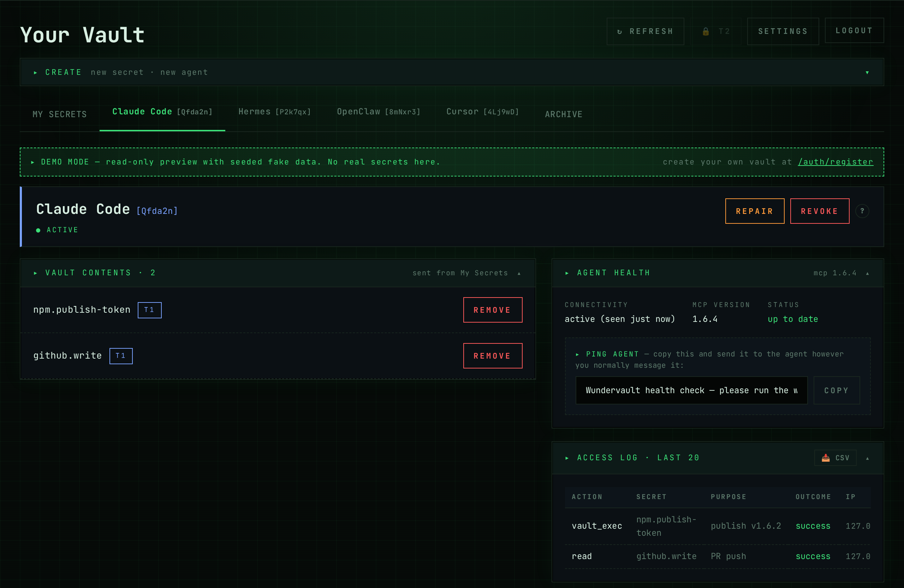Click the REFRESH button
This screenshot has height=588, width=904.
click(645, 31)
